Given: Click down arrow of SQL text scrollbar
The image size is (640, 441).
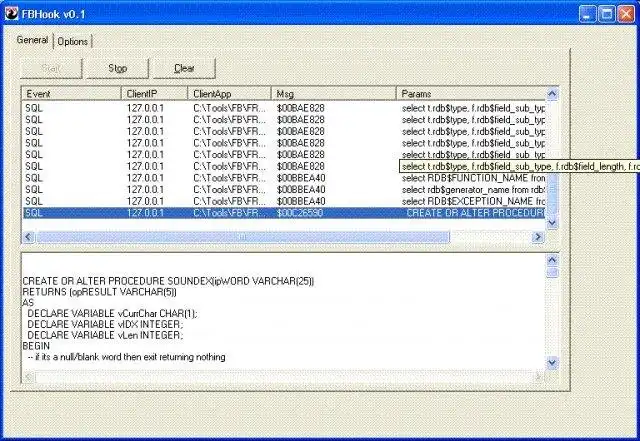Looking at the screenshot, I should [x=552, y=362].
